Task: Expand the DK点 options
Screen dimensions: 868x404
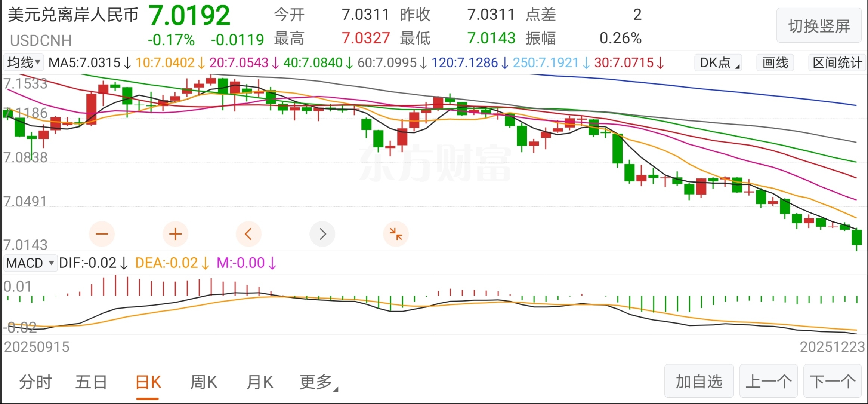Action: click(x=719, y=62)
